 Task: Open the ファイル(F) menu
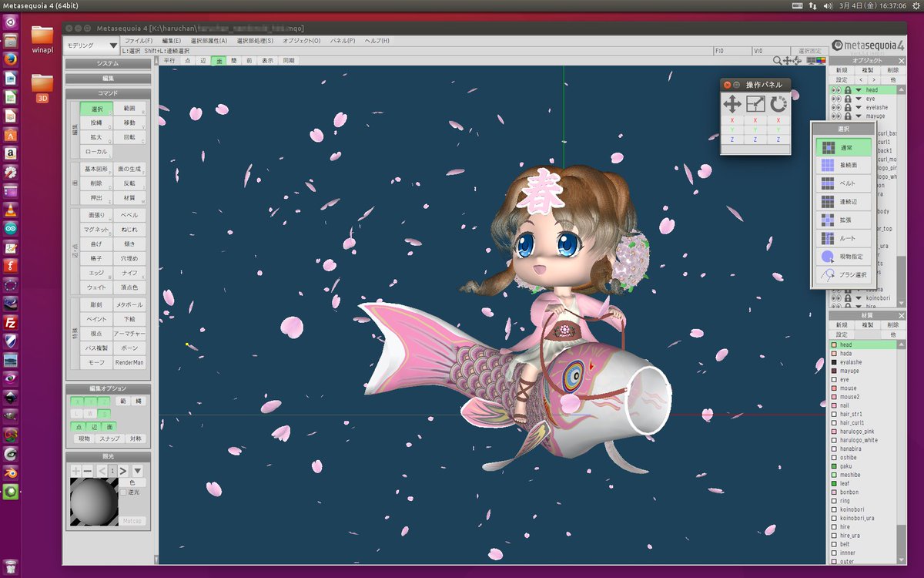[x=139, y=40]
